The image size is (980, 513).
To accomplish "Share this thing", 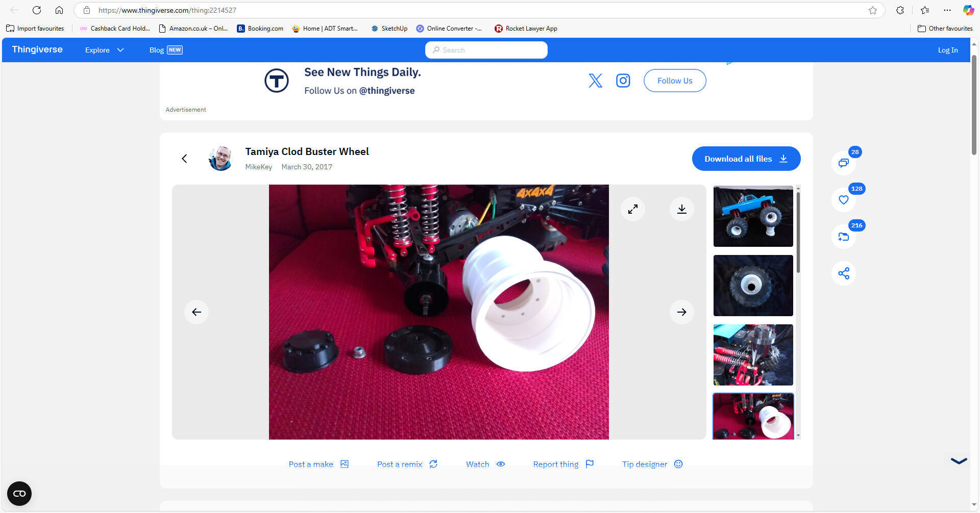I will (x=844, y=273).
